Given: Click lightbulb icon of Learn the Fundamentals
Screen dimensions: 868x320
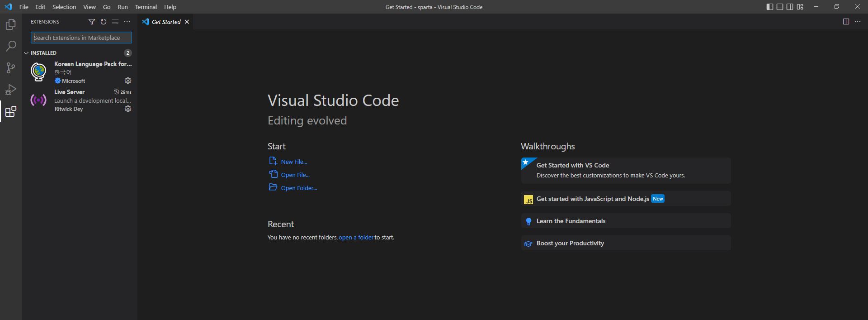Looking at the screenshot, I should 528,221.
